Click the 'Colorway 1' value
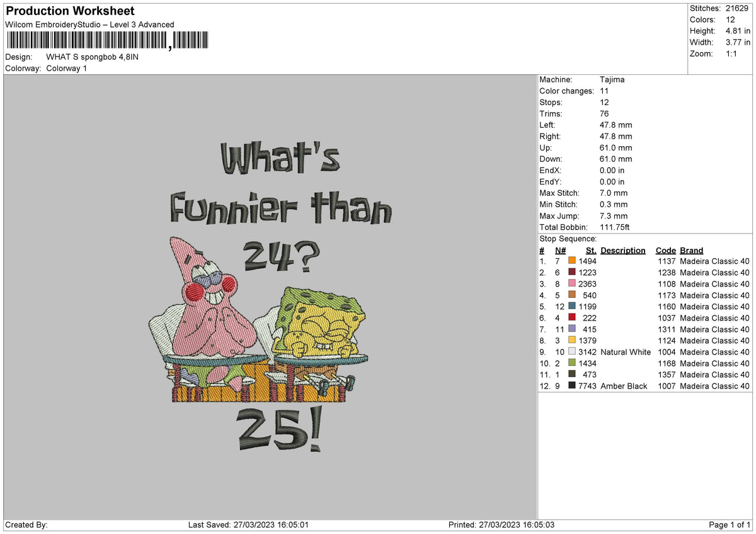The height and width of the screenshot is (534, 756). (67, 68)
